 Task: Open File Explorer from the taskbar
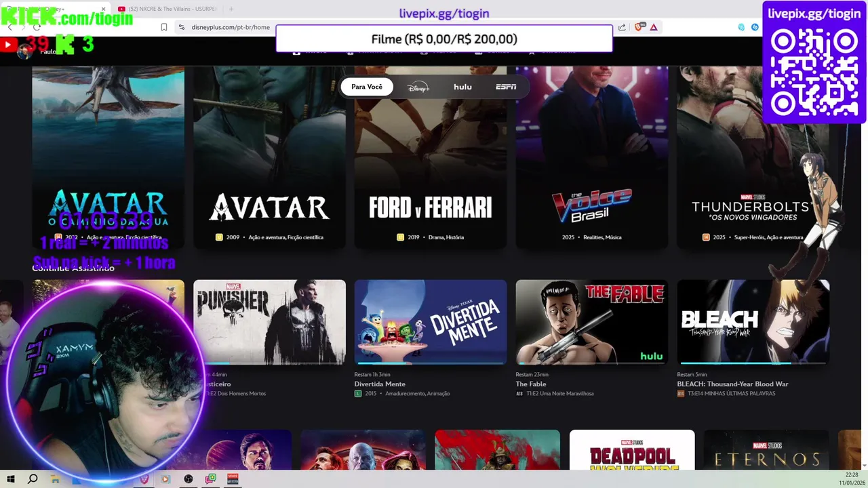tap(55, 479)
